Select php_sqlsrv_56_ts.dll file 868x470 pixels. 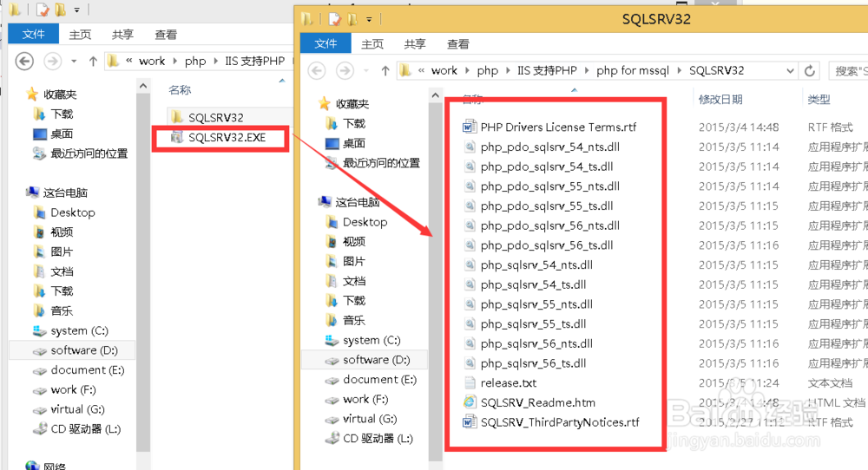point(533,363)
